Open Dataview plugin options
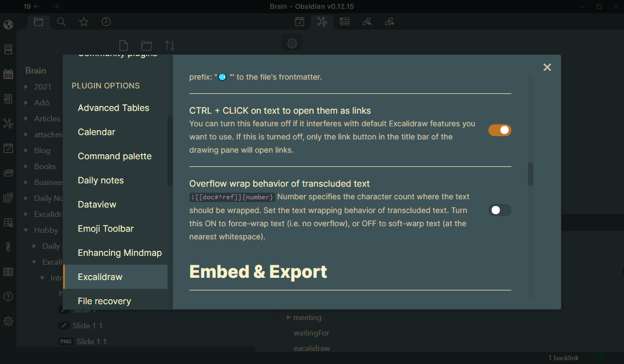This screenshot has width=624, height=364. click(115, 204)
